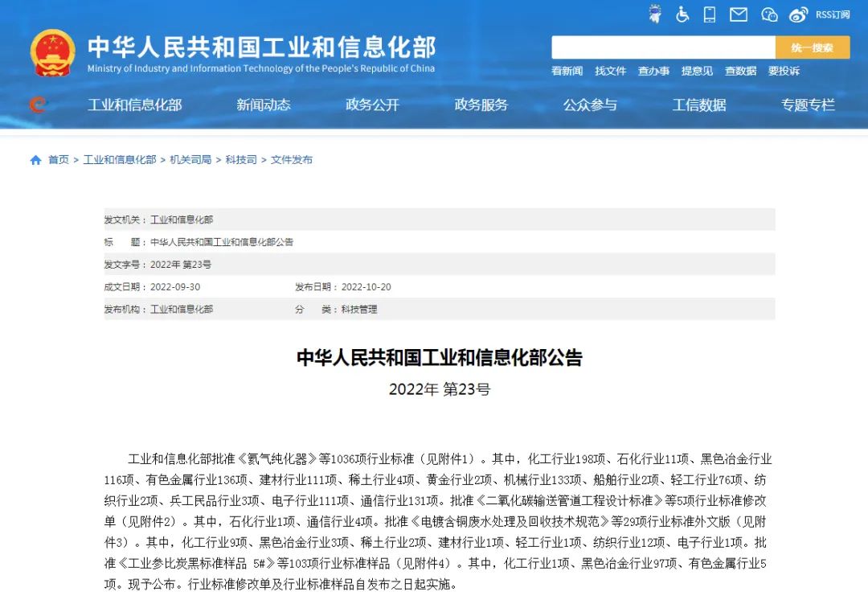Click the 标题 metadata row text

199,242
